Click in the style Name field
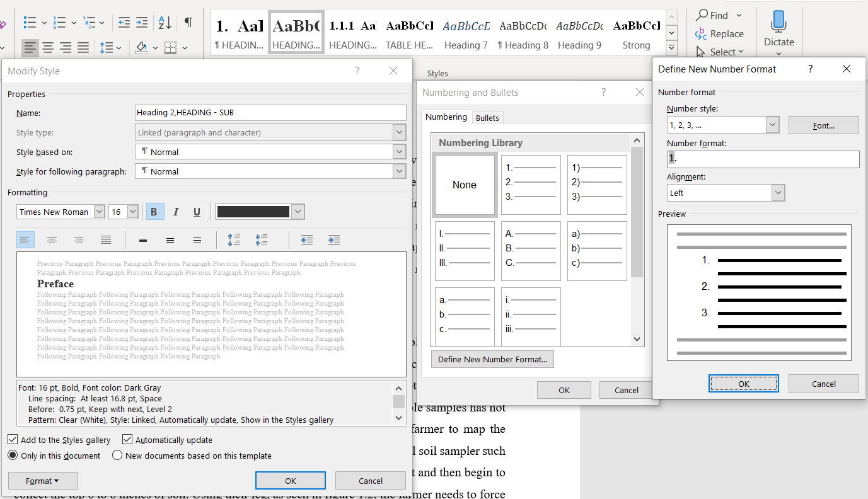868x499 pixels. 270,113
